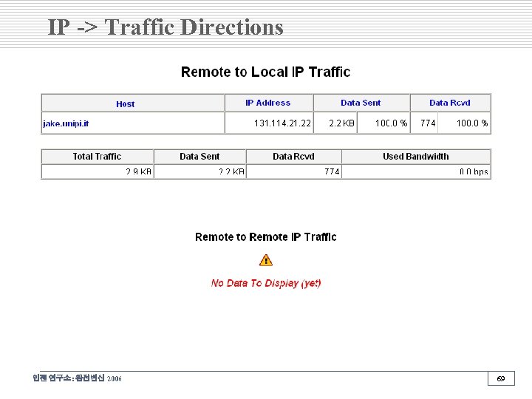Select the 2.9 KB total traffic value
The image size is (532, 399).
coord(138,171)
